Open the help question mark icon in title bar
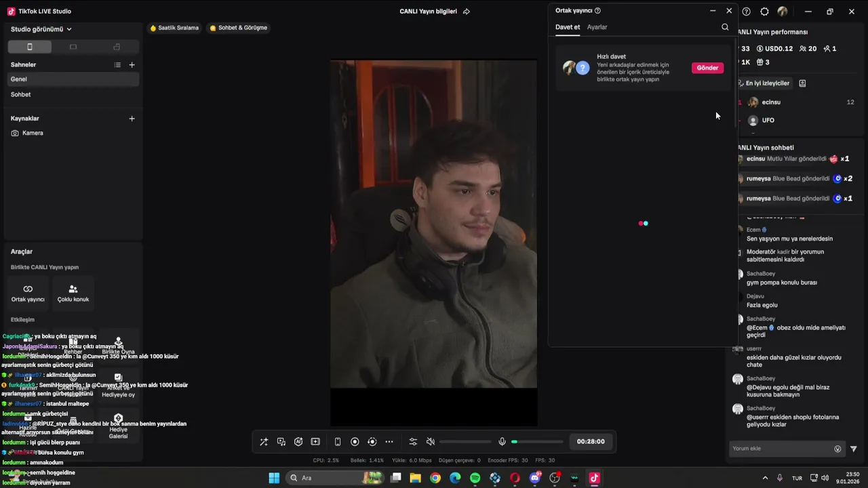The width and height of the screenshot is (868, 488). pos(747,12)
